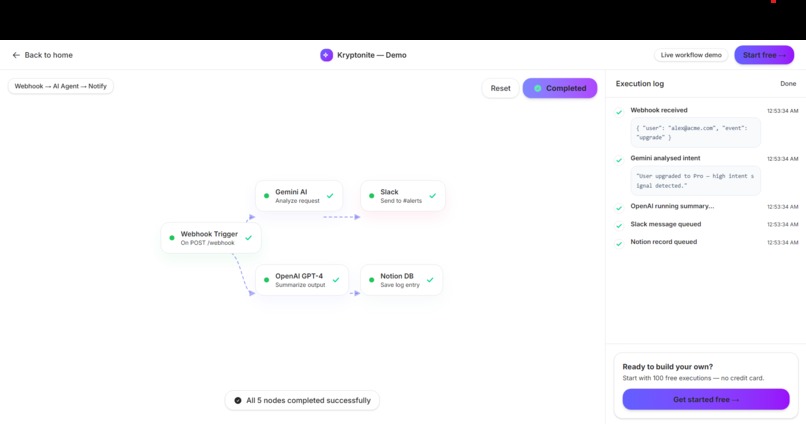The height and width of the screenshot is (424, 806).
Task: Click the Save log entry subtitle
Action: tap(400, 285)
